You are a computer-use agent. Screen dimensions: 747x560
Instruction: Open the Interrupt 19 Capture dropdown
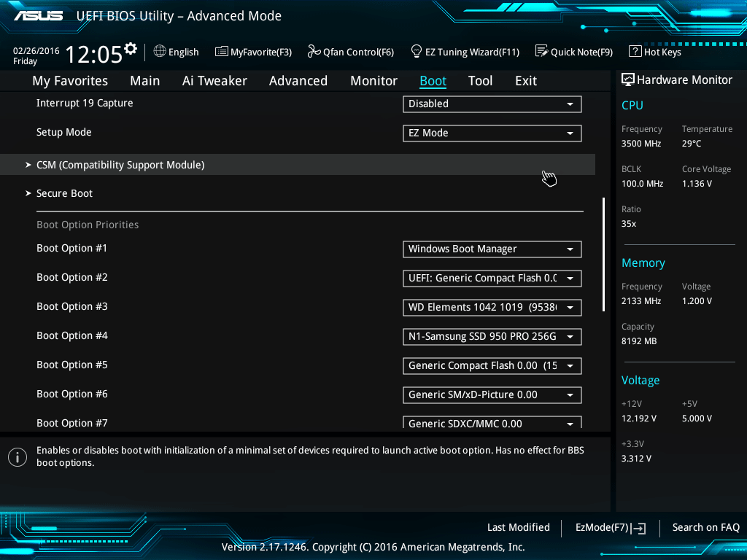click(x=492, y=104)
